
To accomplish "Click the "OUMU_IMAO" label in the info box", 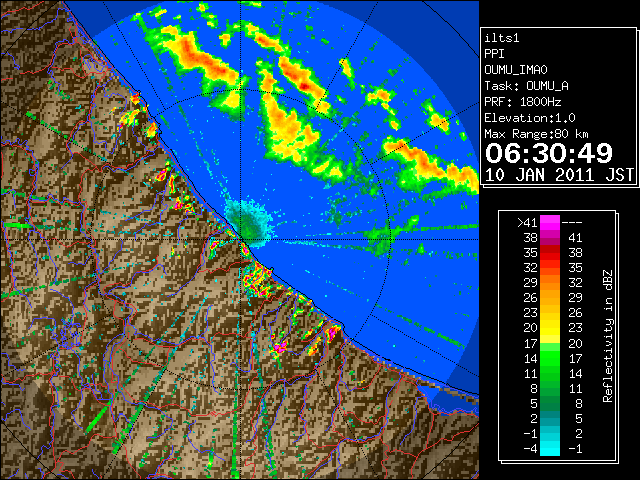I will [x=516, y=70].
